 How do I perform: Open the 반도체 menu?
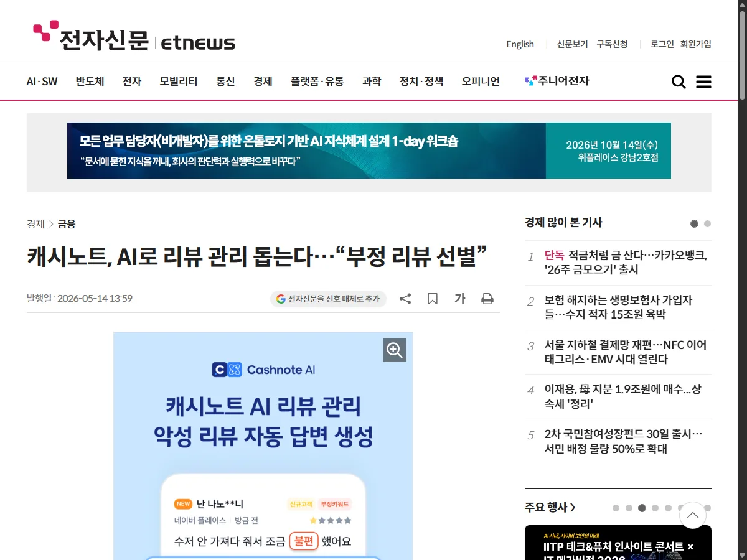[x=90, y=82]
